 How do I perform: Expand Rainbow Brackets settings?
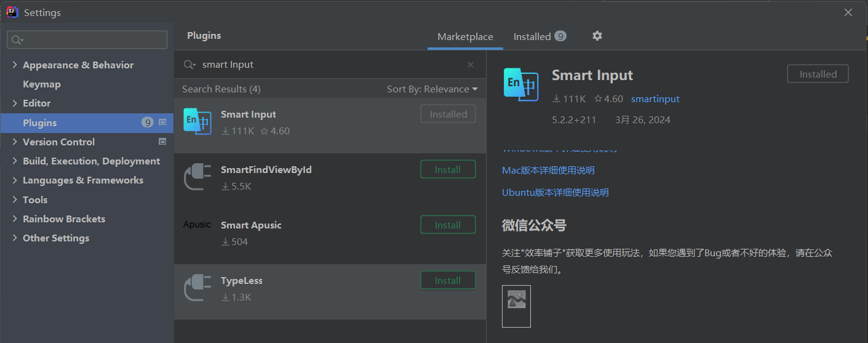coord(15,219)
